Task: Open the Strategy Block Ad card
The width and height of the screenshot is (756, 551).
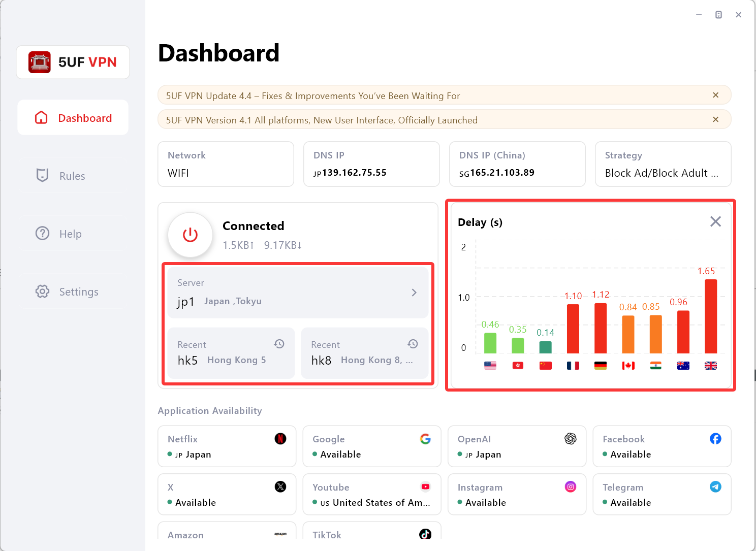Action: pyautogui.click(x=663, y=164)
